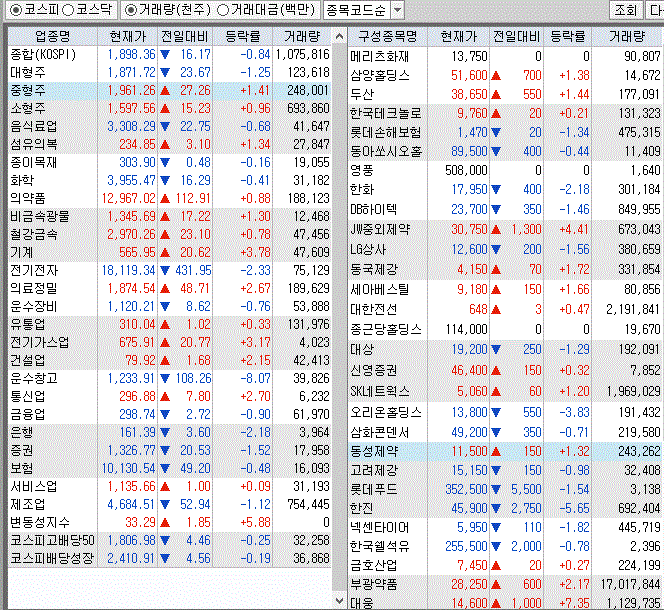Click stock 오리온홀딩스 in constituent list
The width and height of the screenshot is (664, 610).
pos(386,413)
